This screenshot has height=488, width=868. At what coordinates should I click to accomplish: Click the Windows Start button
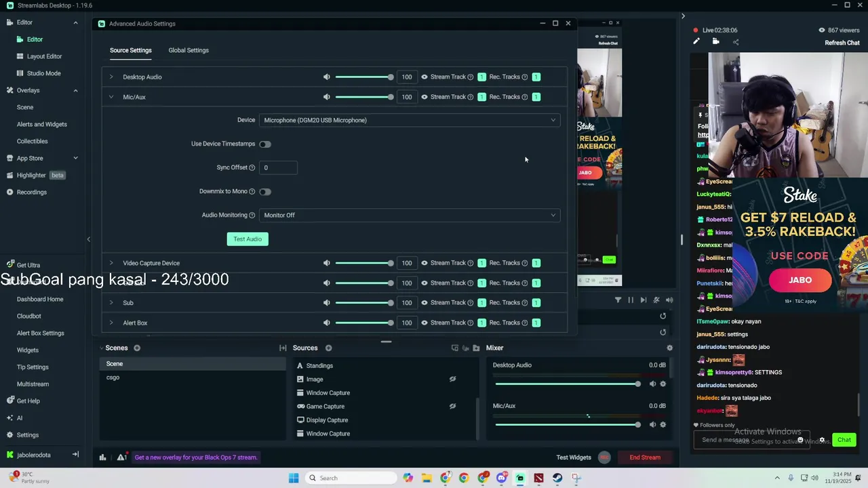[294, 478]
